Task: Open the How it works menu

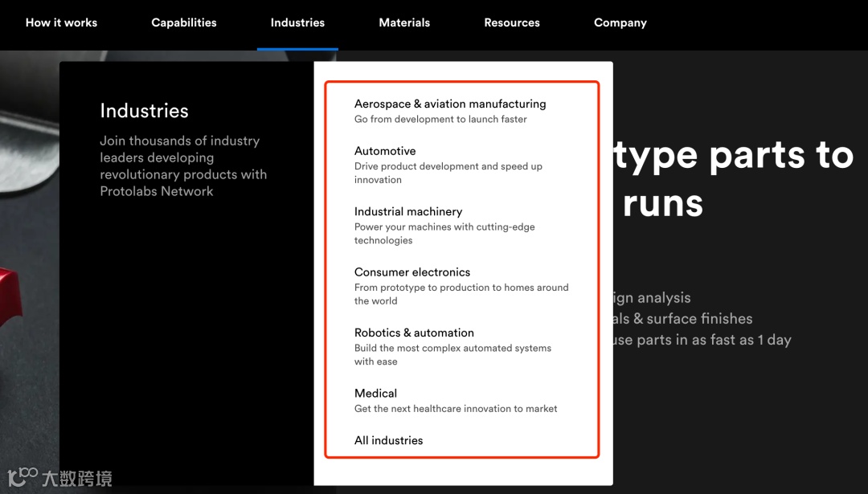Action: point(61,22)
